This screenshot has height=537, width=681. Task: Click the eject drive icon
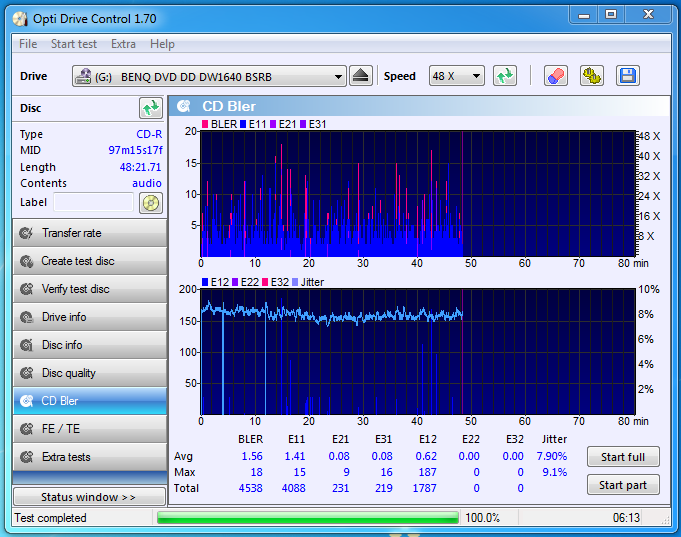pyautogui.click(x=360, y=76)
